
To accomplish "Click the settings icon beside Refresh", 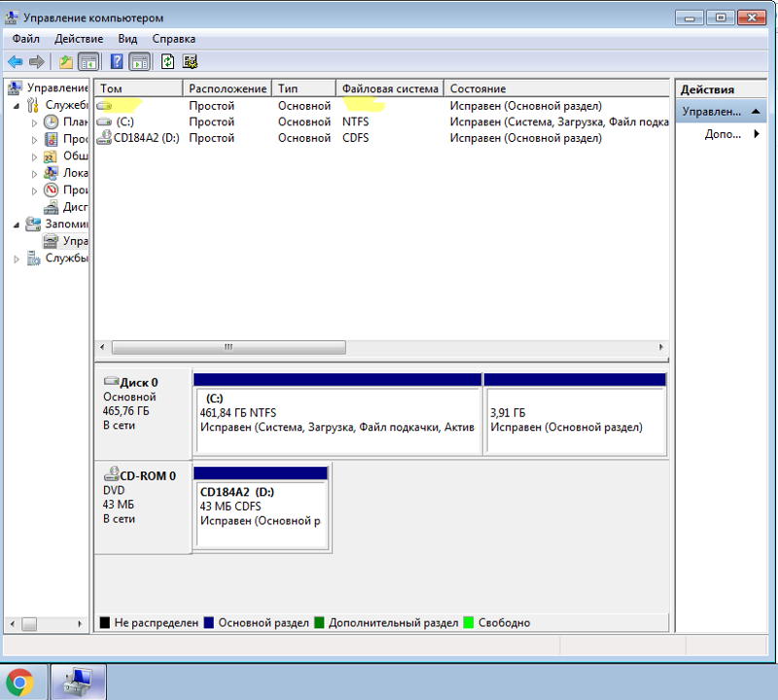I will click(190, 61).
